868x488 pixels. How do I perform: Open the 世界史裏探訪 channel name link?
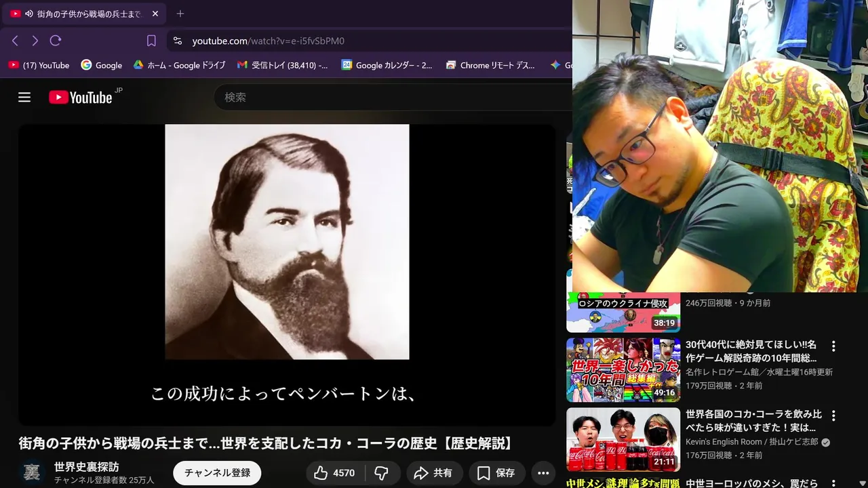coord(87,467)
